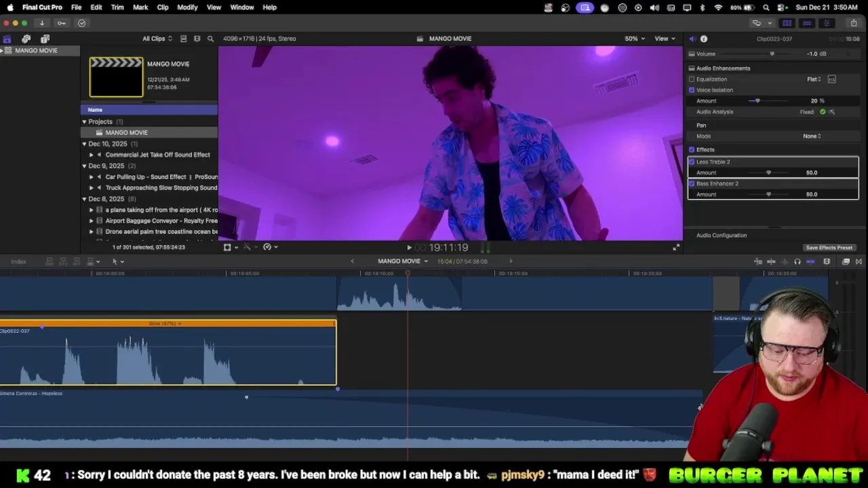Viewport: 868px width, 488px height.
Task: Click Save Effects Preset button
Action: pyautogui.click(x=829, y=248)
